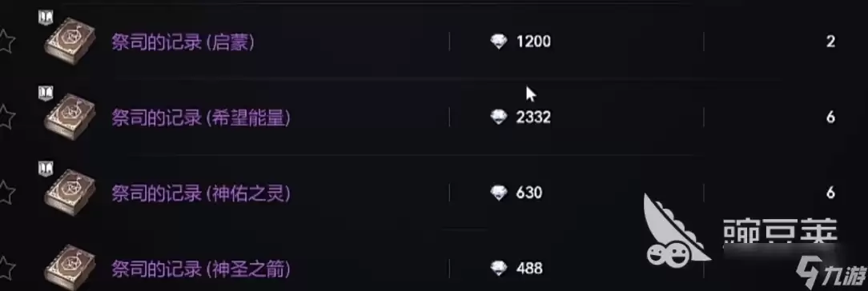Open the 祭司的记录 (神圣之箭) listing name
Screen dimensions: 868x291
(x=201, y=269)
